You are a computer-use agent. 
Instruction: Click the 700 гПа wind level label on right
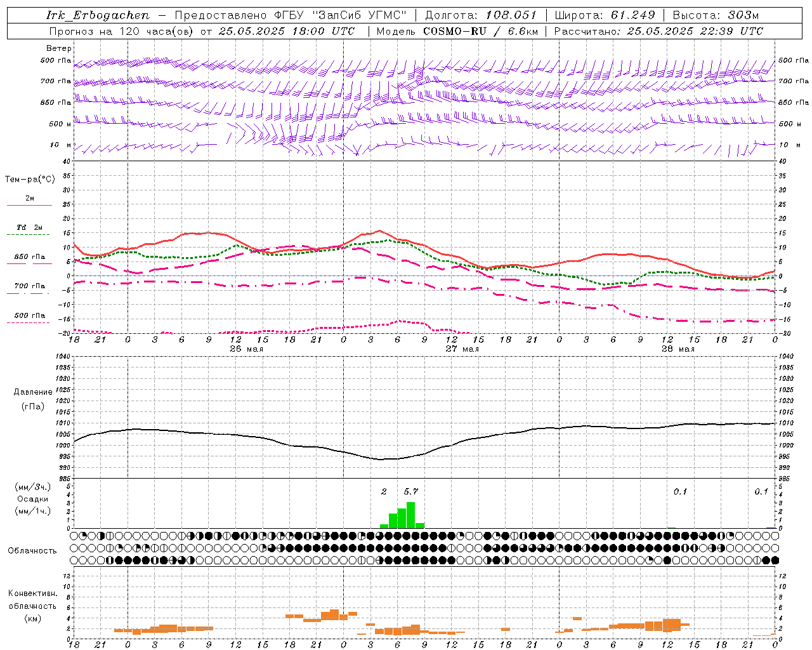pos(794,81)
